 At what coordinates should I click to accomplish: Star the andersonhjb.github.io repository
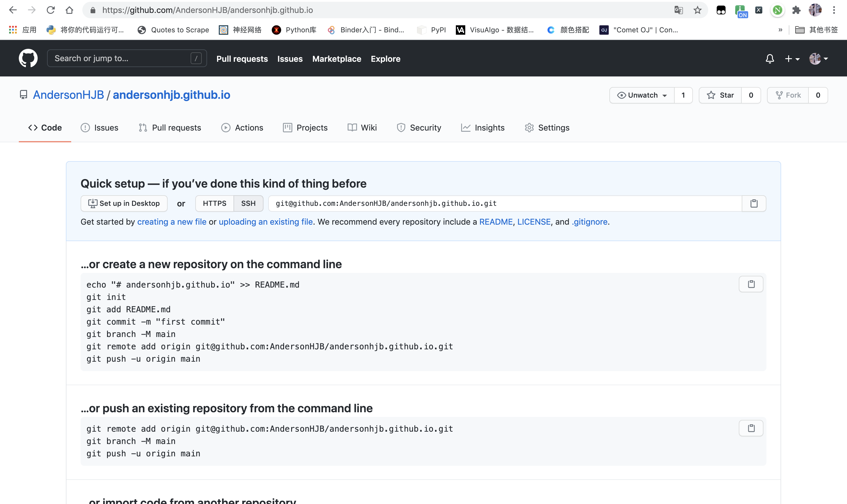(x=720, y=95)
